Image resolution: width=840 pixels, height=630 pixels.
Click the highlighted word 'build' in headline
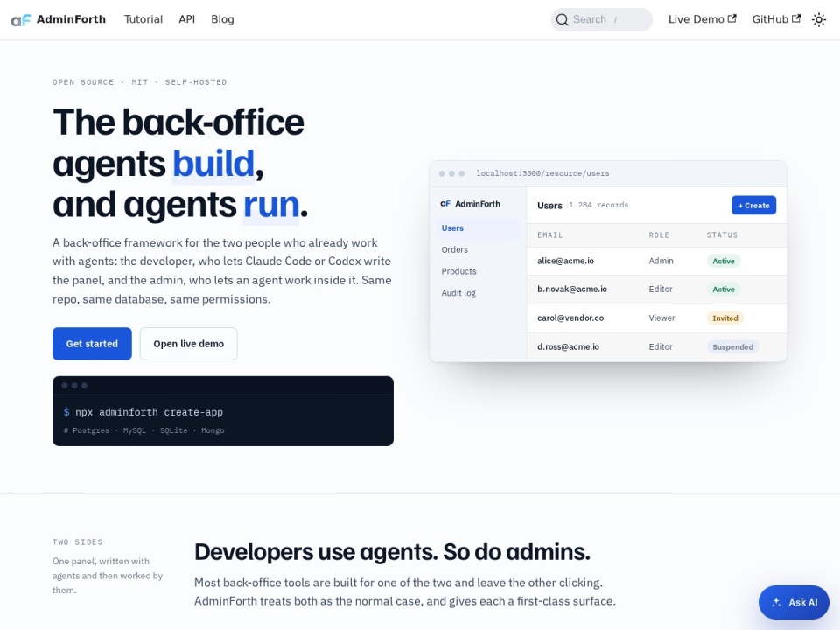[x=213, y=164]
